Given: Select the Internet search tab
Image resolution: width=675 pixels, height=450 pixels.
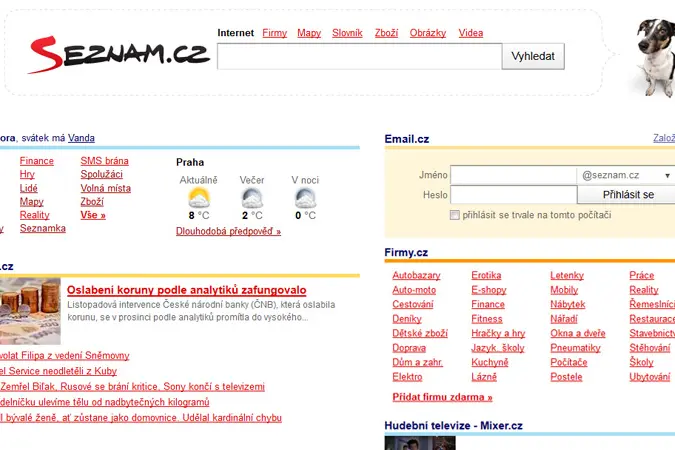Looking at the screenshot, I should pos(235,33).
